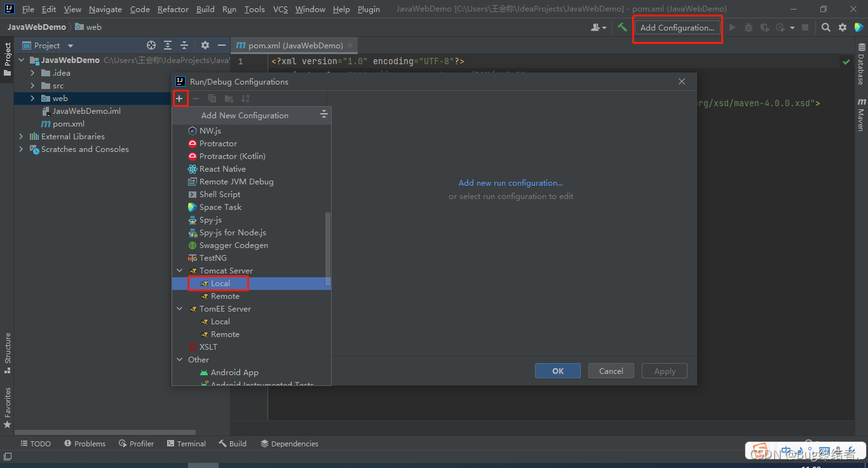The image size is (868, 468).
Task: Click the Add Configuration button
Action: 677,27
